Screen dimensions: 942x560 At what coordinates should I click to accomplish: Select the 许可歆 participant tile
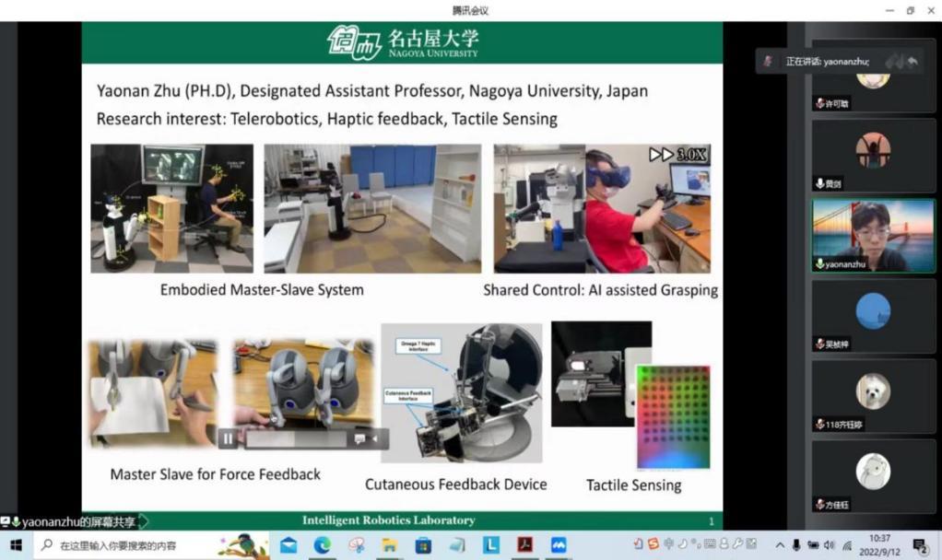(872, 88)
